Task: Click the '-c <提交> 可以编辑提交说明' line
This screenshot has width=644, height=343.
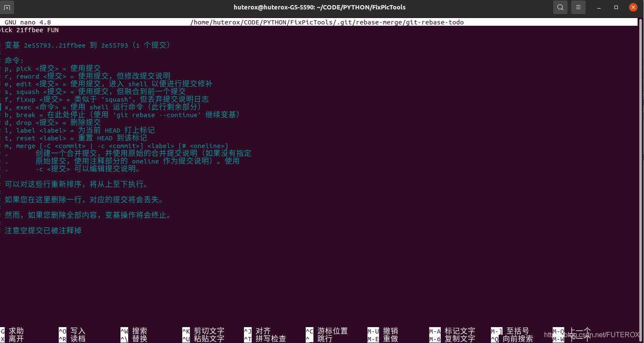Action: pyautogui.click(x=88, y=169)
